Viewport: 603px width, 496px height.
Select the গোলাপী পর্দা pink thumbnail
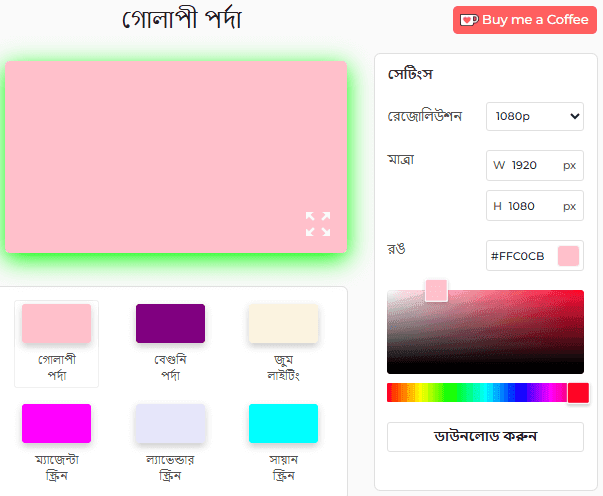pos(57,323)
